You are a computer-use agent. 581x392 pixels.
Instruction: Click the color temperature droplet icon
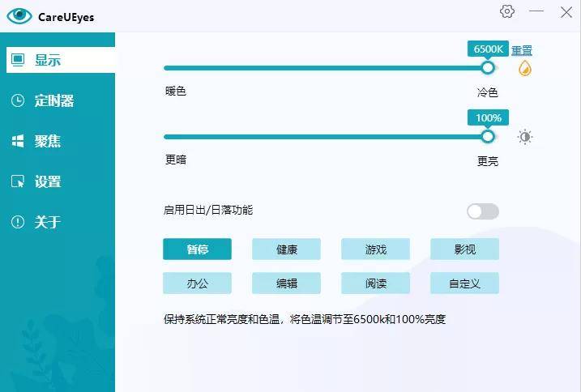[x=524, y=69]
